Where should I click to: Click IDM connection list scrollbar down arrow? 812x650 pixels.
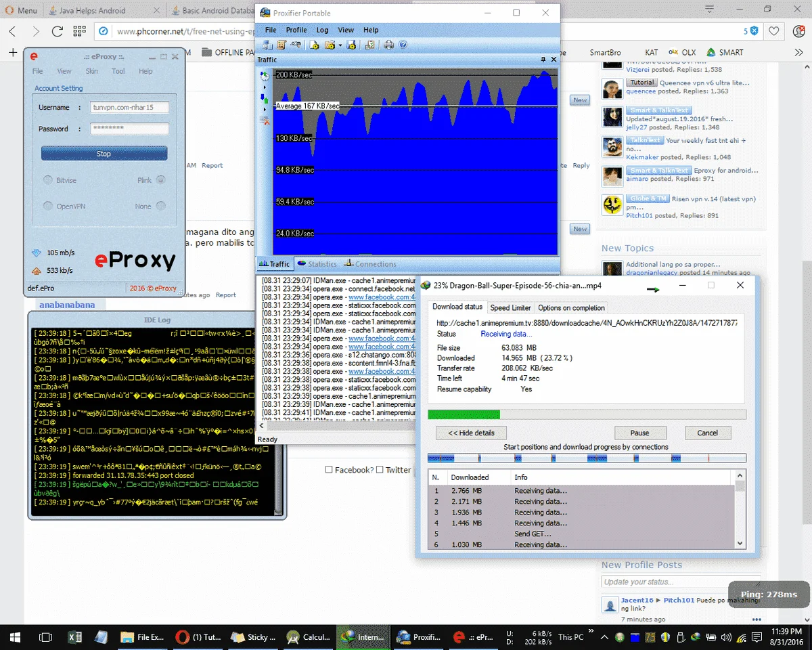click(740, 543)
